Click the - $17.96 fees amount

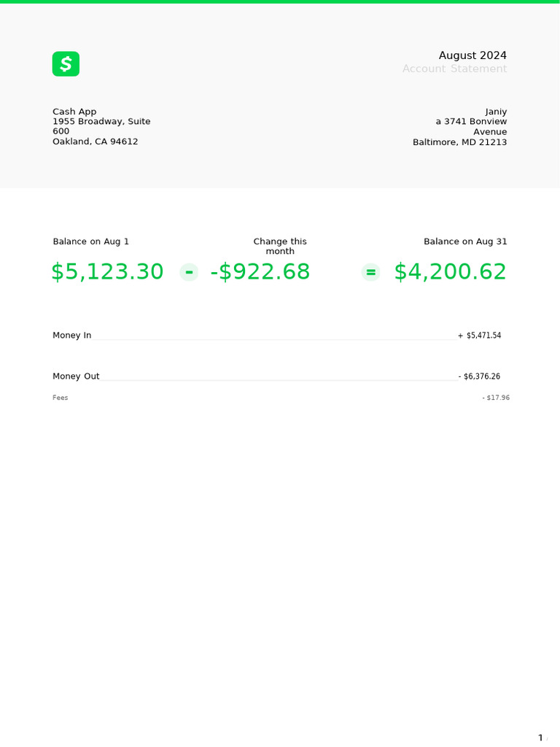[496, 398]
